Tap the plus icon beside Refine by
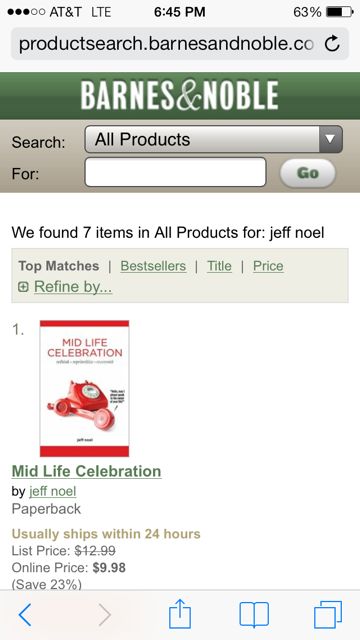Image resolution: width=360 pixels, height=640 pixels. [x=23, y=287]
